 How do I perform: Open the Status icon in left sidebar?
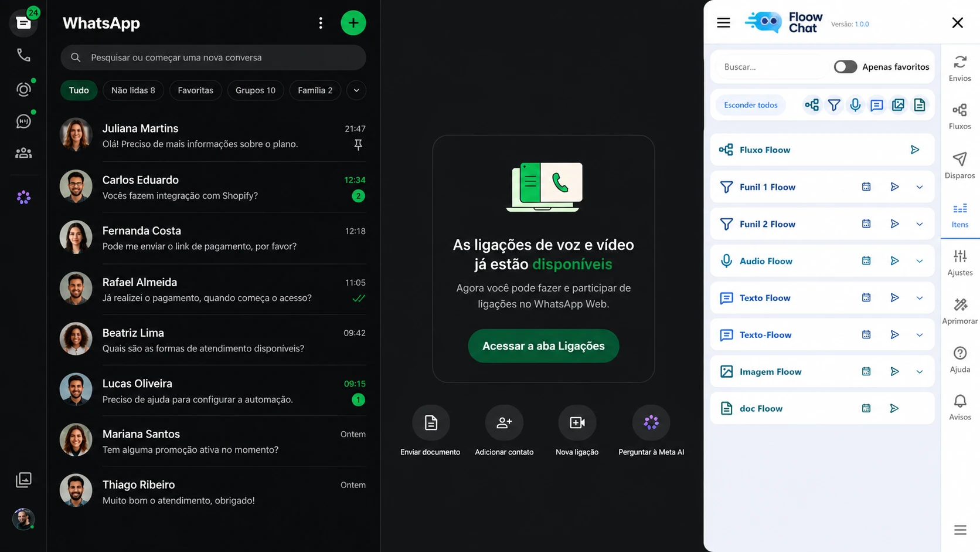click(x=23, y=89)
